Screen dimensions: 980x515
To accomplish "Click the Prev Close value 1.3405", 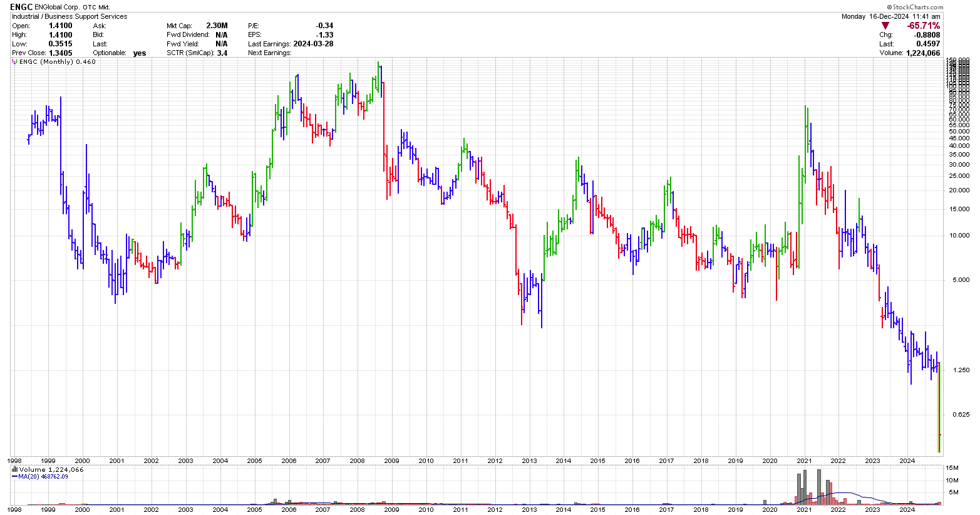I will (x=61, y=53).
